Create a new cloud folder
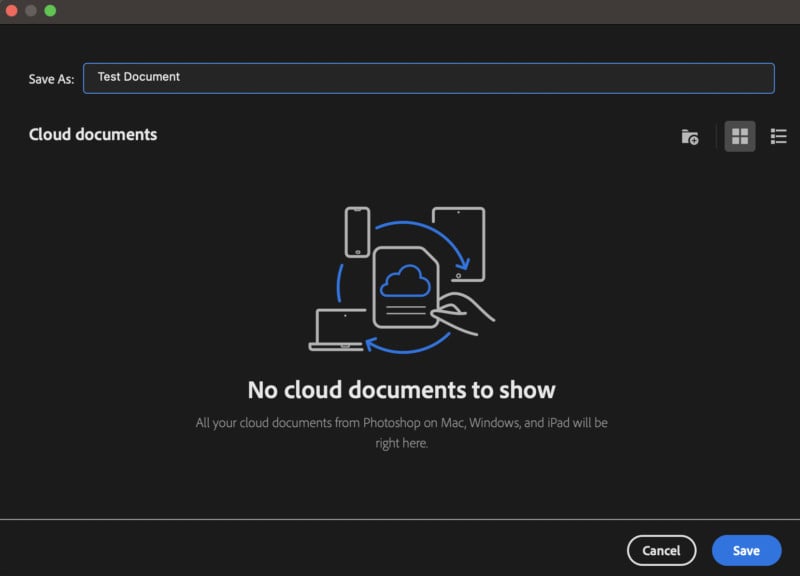This screenshot has width=800, height=576. tap(689, 137)
